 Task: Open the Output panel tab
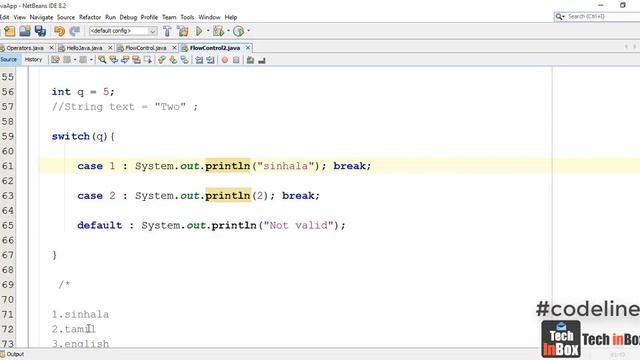click(12, 354)
